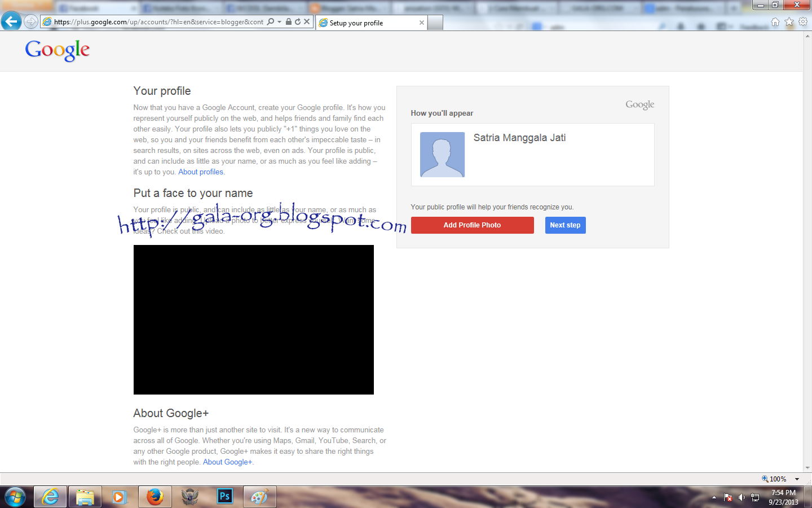Show hidden system tray icons
Viewport: 812px width, 508px height.
click(x=714, y=497)
